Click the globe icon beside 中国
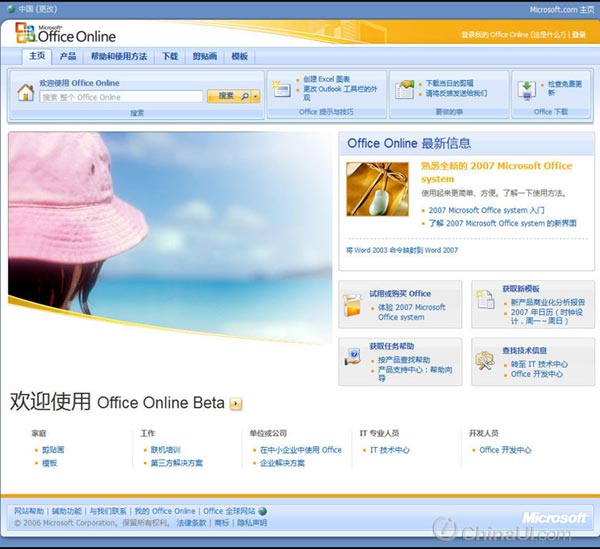The width and height of the screenshot is (600, 549). pos(11,8)
